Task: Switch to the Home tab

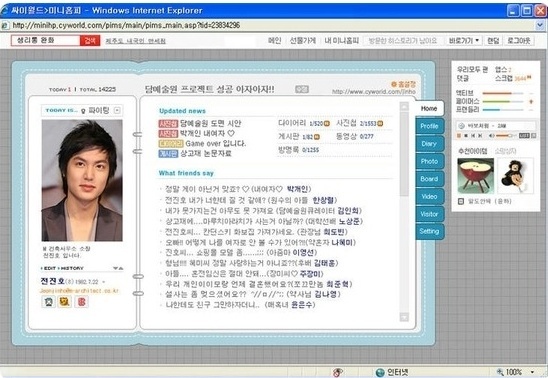Action: 429,109
